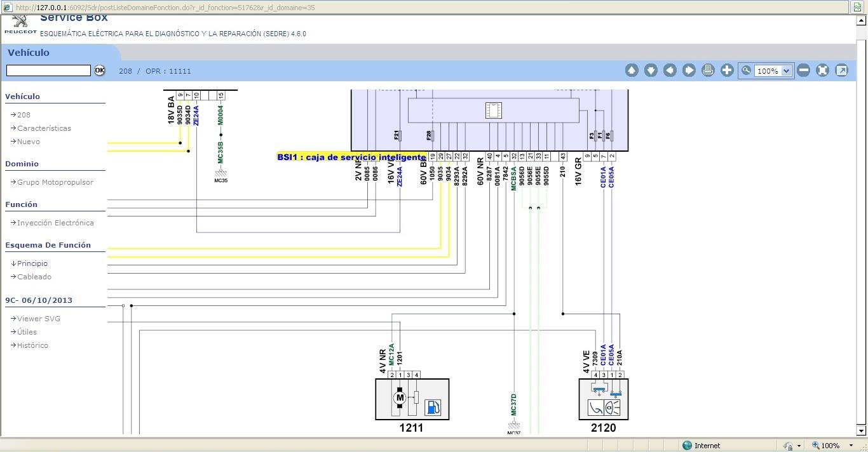Fit the diagram to the window
868x452 pixels.
(822, 70)
